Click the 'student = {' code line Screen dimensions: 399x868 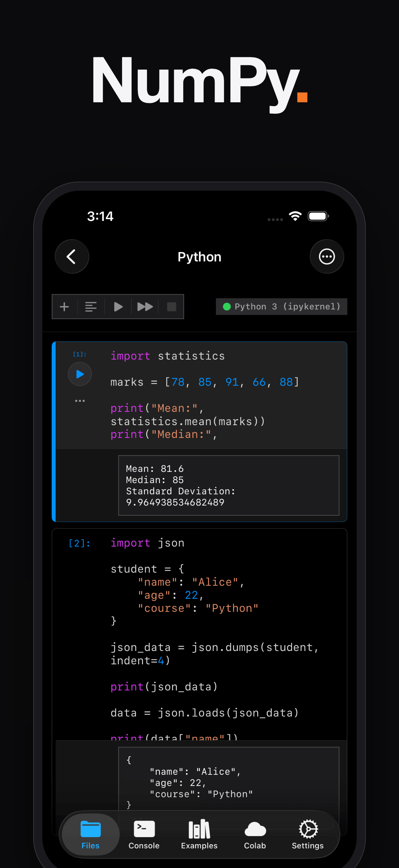coord(147,569)
